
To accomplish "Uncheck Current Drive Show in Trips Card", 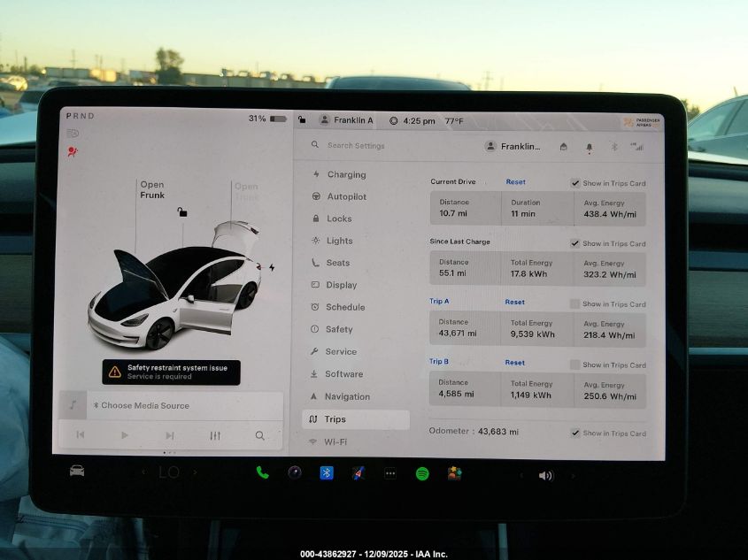I will pos(575,183).
